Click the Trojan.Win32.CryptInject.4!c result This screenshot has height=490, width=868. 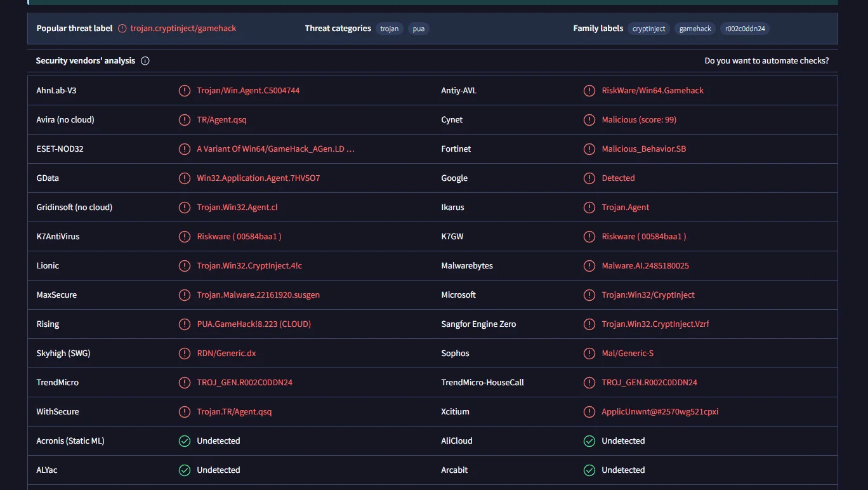click(x=249, y=266)
